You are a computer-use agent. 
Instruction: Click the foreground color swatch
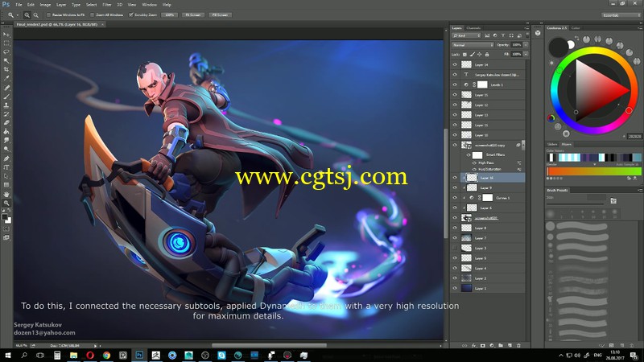point(5,217)
